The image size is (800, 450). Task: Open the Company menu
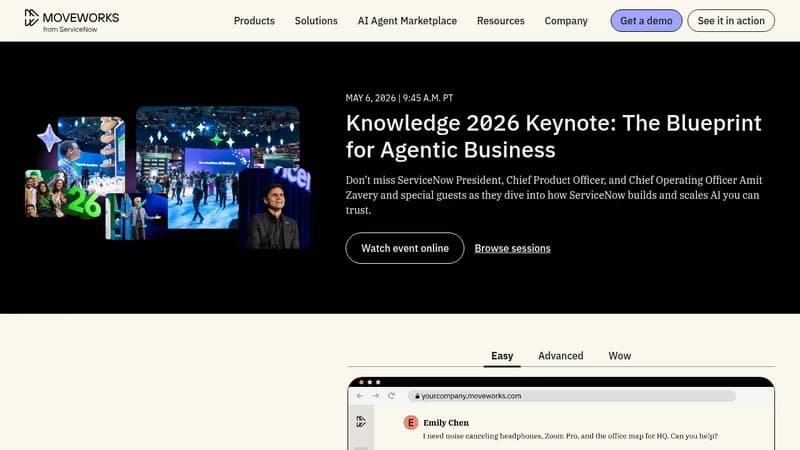click(566, 21)
